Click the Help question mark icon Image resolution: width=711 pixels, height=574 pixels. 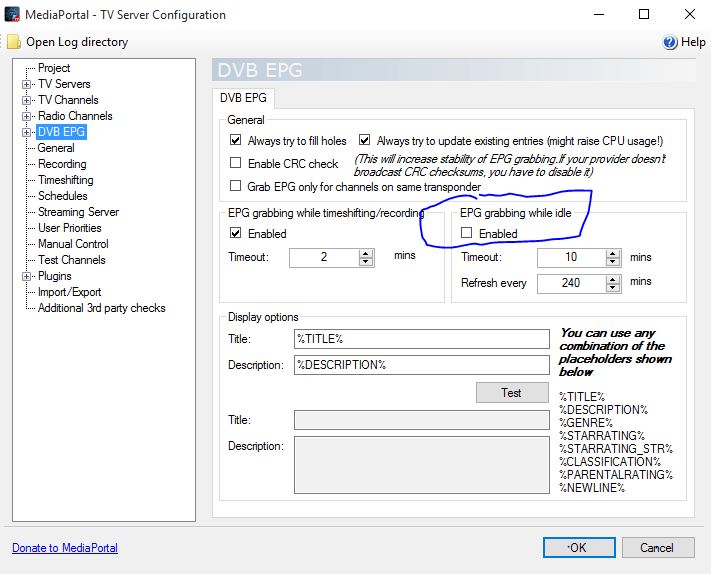[670, 42]
